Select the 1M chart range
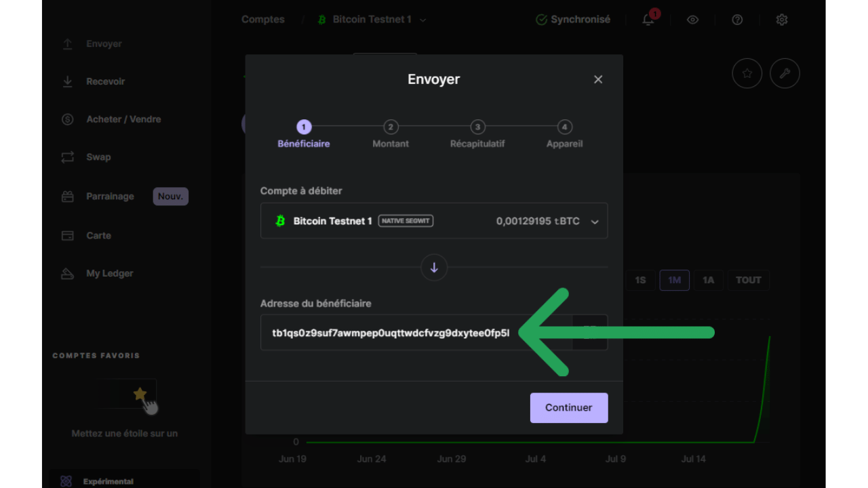 (x=674, y=280)
